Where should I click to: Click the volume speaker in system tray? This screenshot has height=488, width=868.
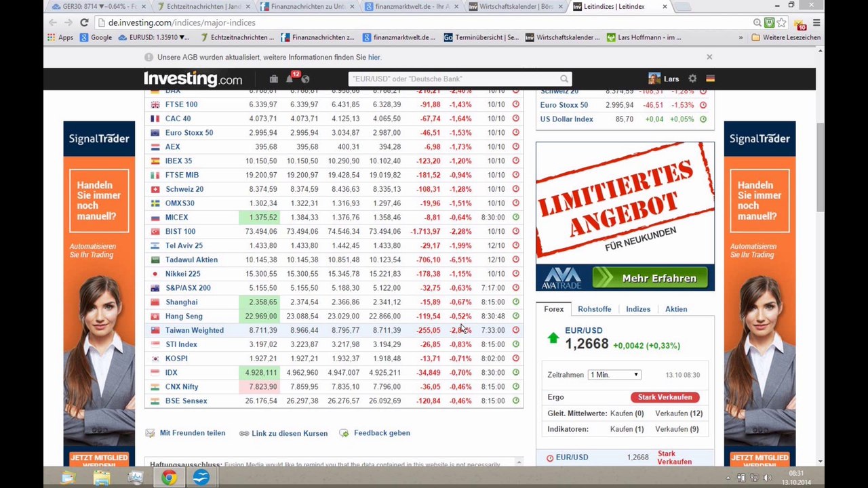pos(767,479)
